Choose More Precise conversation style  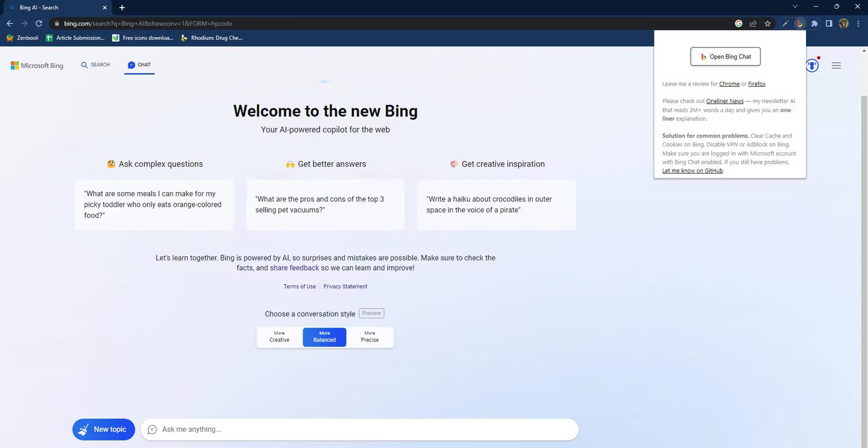[370, 337]
